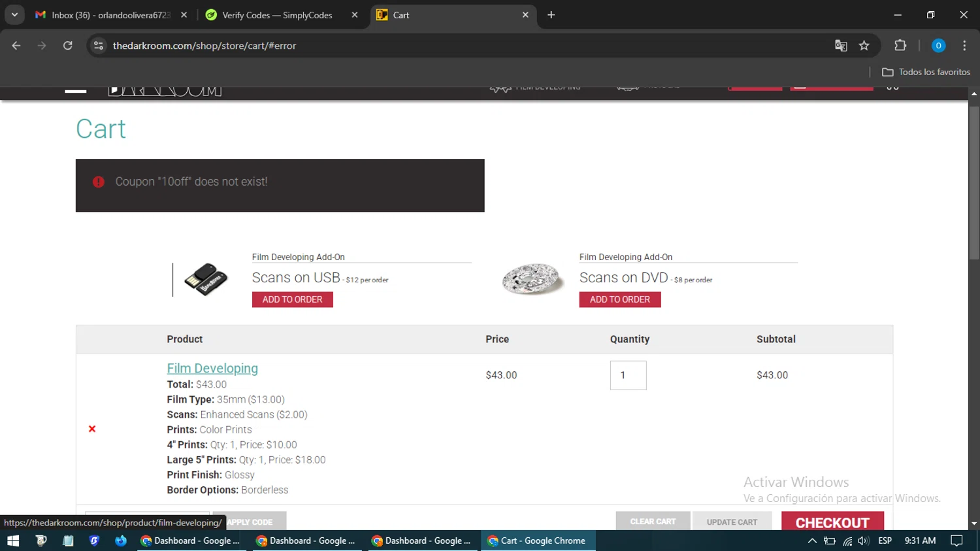Open Chrome three-dot menu

point(964,46)
